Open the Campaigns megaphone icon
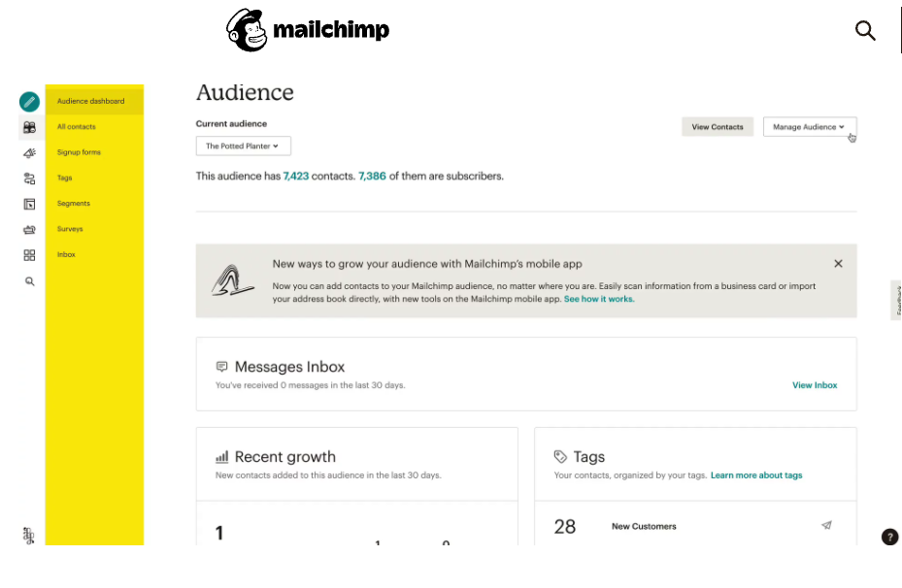Image resolution: width=902 pixels, height=588 pixels. click(29, 153)
